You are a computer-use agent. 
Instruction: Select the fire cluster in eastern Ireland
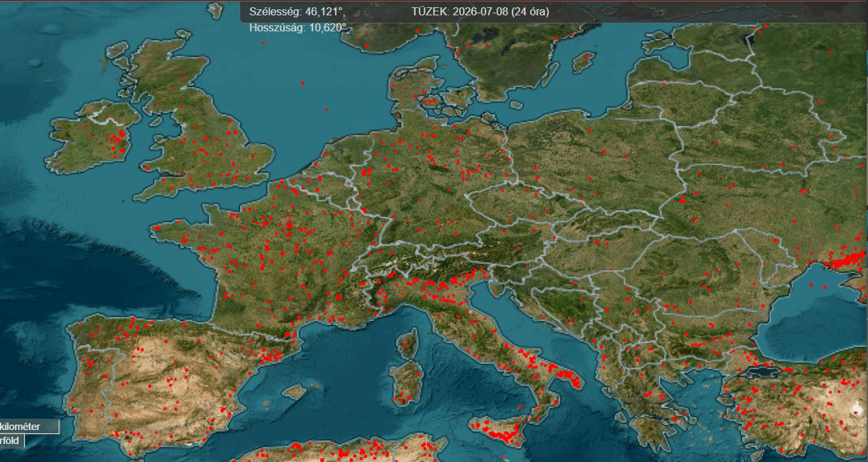119,141
